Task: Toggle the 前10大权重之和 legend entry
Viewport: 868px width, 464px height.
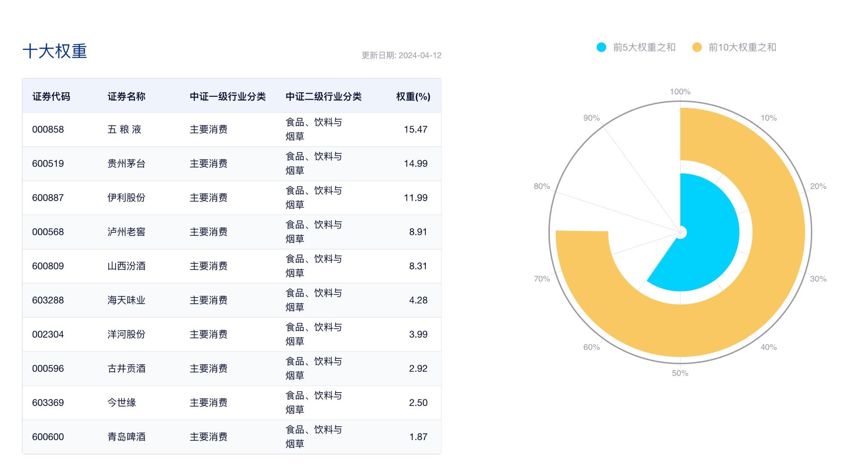Action: (734, 47)
